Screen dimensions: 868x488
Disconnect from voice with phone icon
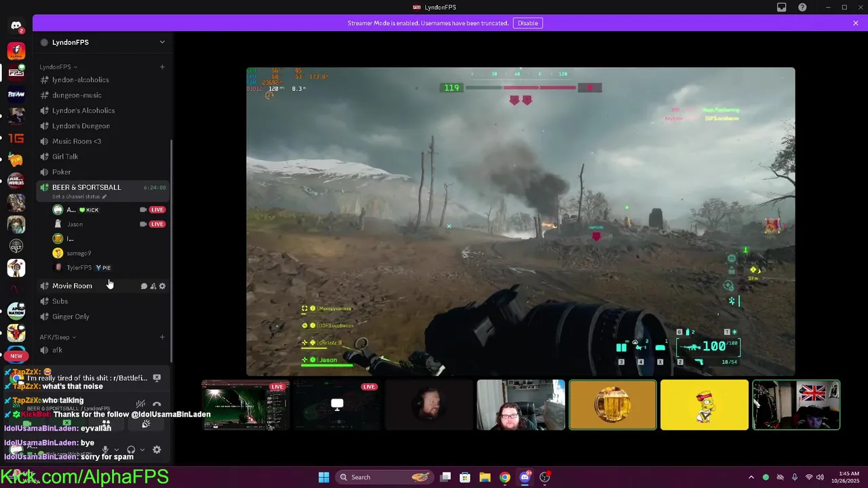click(157, 405)
